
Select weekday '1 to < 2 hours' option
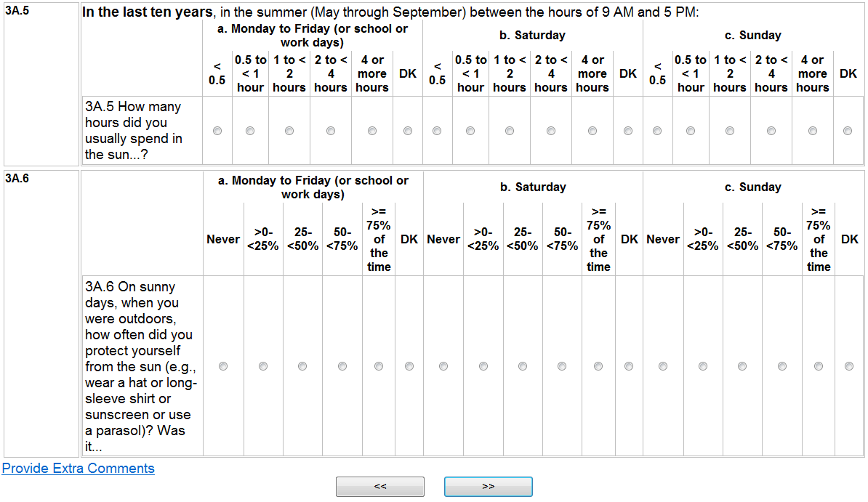[x=289, y=131]
